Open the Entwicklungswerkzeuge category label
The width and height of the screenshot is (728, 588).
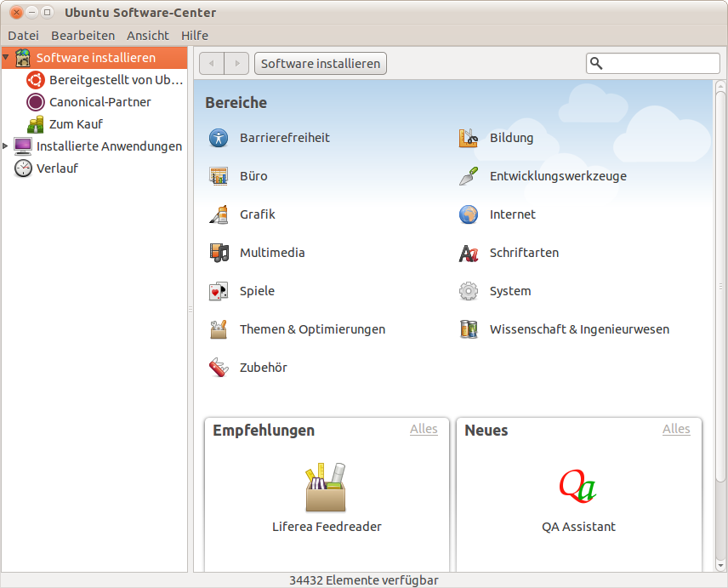coord(558,176)
